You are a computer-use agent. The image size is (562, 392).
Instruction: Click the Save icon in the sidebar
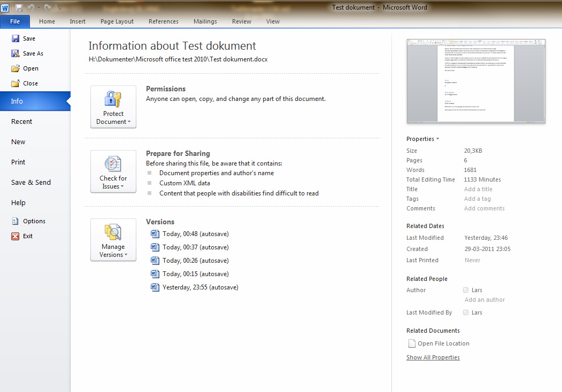[16, 38]
